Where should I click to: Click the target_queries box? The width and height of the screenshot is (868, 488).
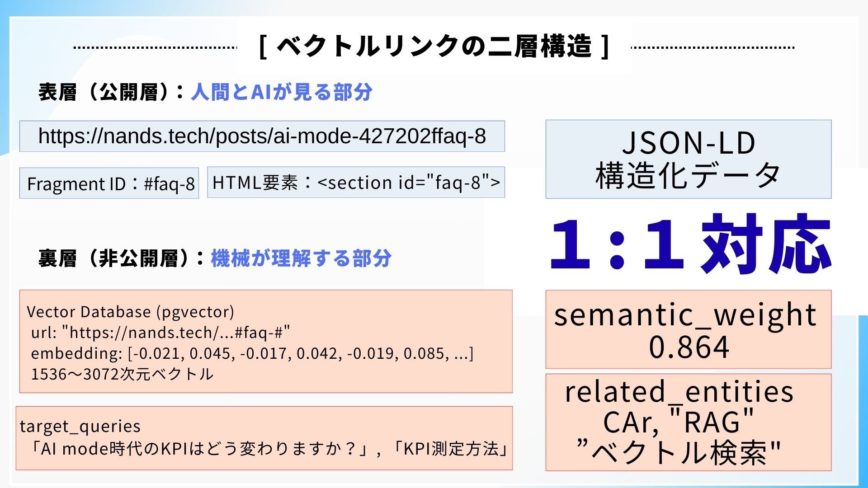coord(264,438)
